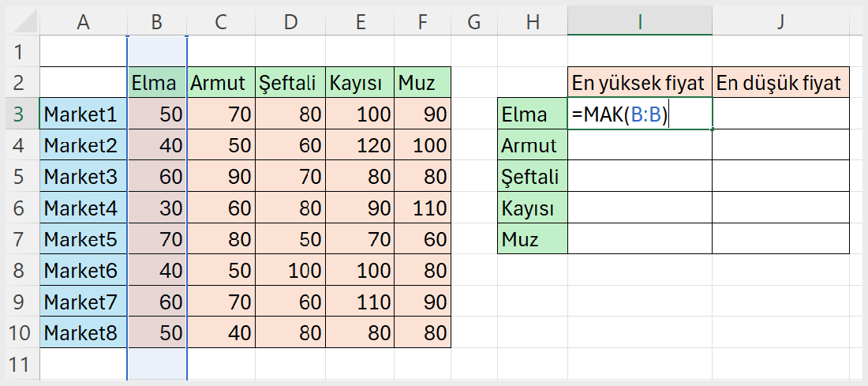The image size is (868, 386).
Task: Select the Kayısı column header cell
Action: point(360,83)
